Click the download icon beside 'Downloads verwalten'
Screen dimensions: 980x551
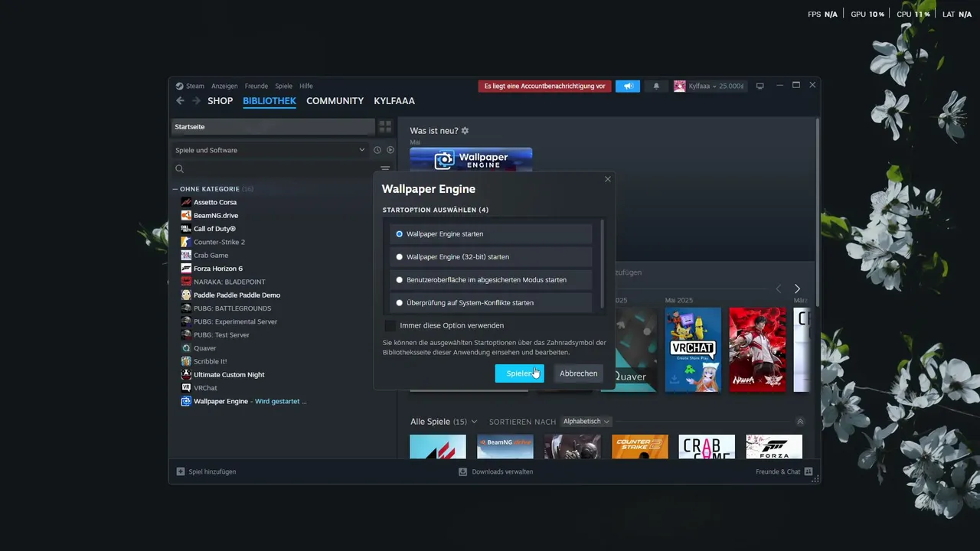(x=462, y=471)
